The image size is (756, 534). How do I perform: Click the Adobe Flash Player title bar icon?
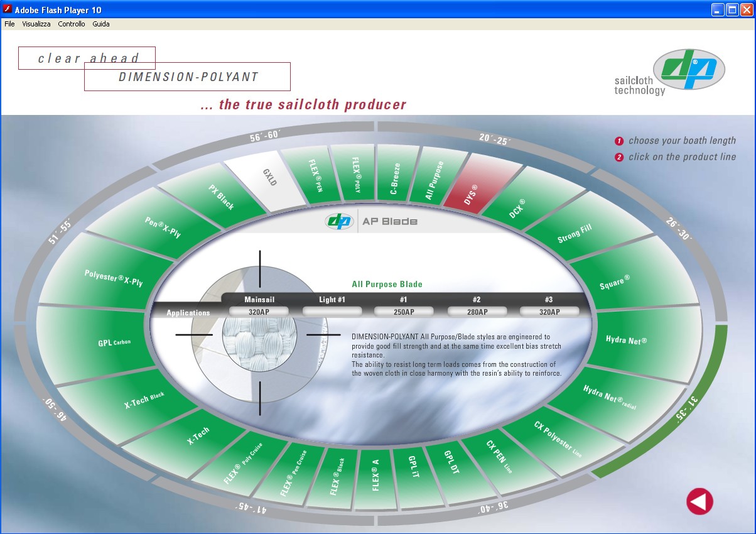(x=8, y=9)
